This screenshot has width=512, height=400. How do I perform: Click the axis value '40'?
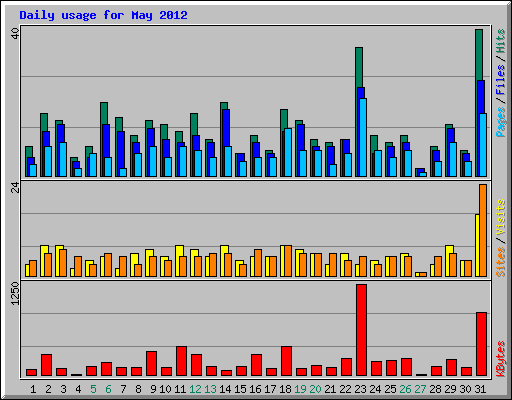tap(15, 33)
